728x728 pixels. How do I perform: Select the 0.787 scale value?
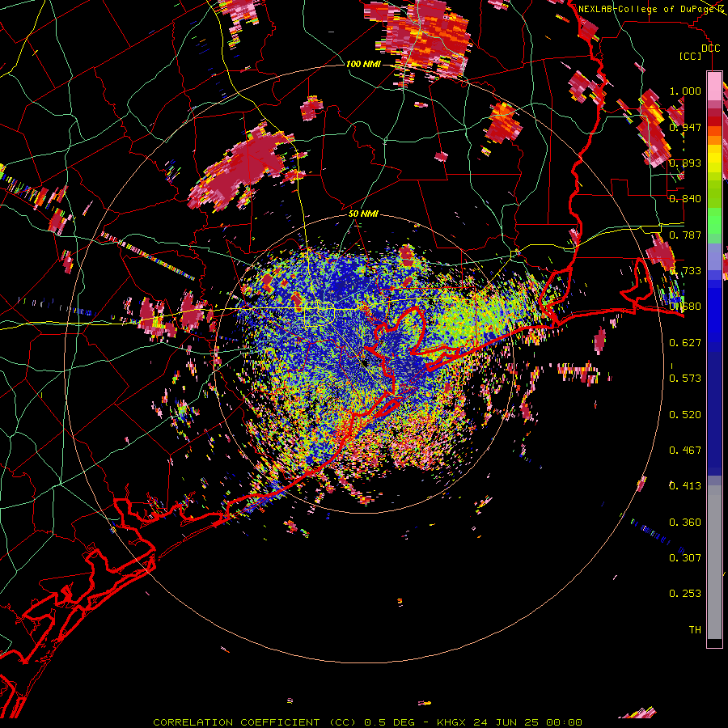[x=685, y=235]
